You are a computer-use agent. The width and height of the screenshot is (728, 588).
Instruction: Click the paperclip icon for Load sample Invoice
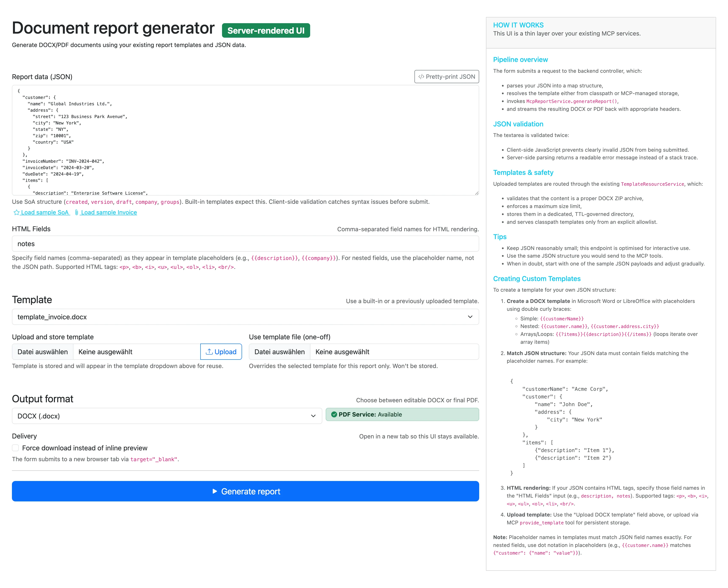point(77,212)
